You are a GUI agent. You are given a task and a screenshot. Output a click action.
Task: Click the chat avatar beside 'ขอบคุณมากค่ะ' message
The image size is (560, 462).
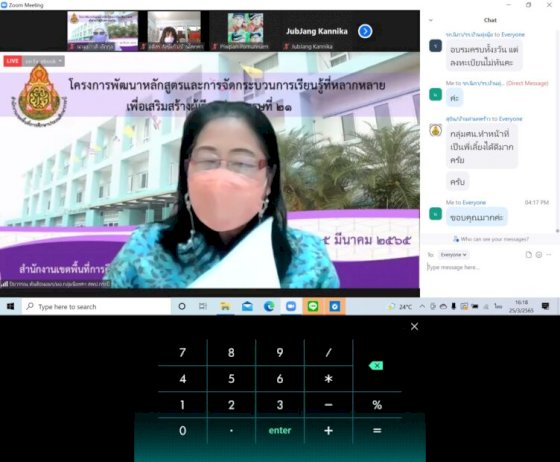pyautogui.click(x=435, y=214)
